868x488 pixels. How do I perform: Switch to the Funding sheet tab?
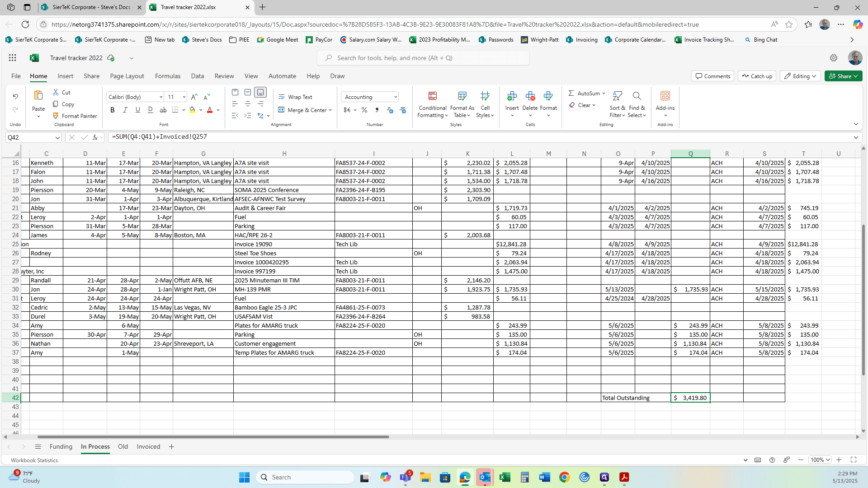tap(61, 446)
